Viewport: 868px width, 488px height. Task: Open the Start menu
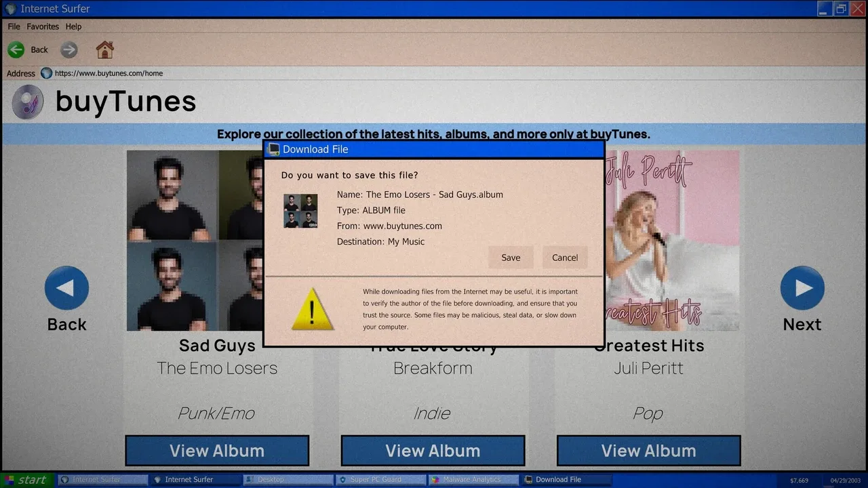[27, 480]
